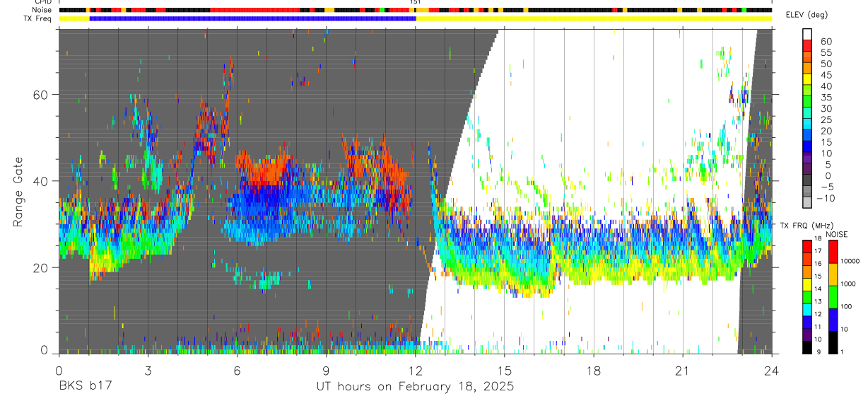The image size is (868, 401).
Task: Click the cyan swatch in TX FRQ legend
Action: pyautogui.click(x=807, y=309)
